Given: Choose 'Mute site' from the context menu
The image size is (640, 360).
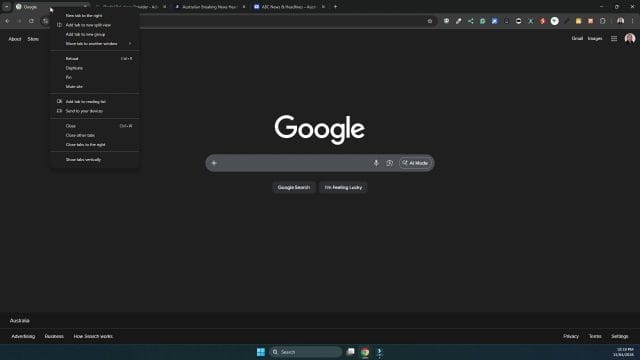Looking at the screenshot, I should [x=95, y=87].
